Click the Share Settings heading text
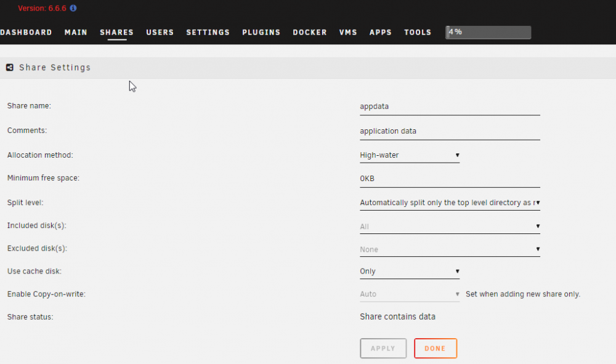Viewport: 616px width, 364px height. 55,68
